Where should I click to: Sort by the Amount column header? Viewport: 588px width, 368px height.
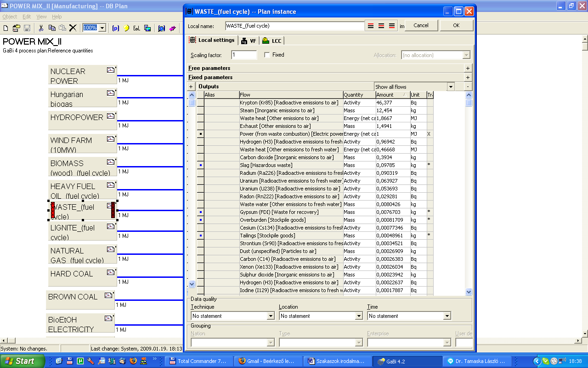[392, 95]
